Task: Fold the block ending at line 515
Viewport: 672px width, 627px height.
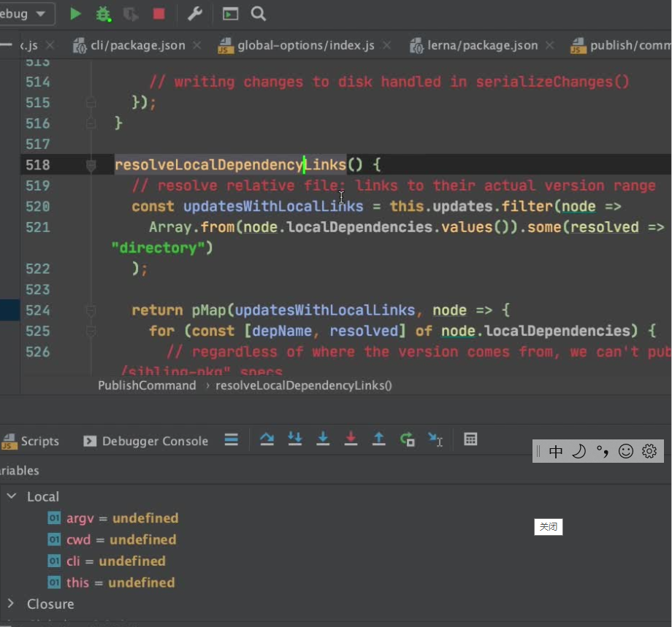Action: (x=91, y=103)
